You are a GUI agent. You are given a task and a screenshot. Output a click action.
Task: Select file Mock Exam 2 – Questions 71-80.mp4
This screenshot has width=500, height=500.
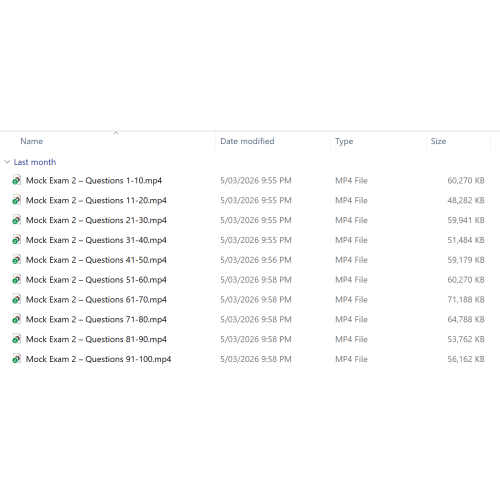click(x=96, y=319)
